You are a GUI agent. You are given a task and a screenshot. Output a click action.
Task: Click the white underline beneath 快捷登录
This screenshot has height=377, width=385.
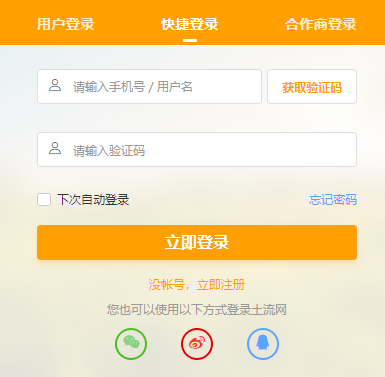[190, 40]
